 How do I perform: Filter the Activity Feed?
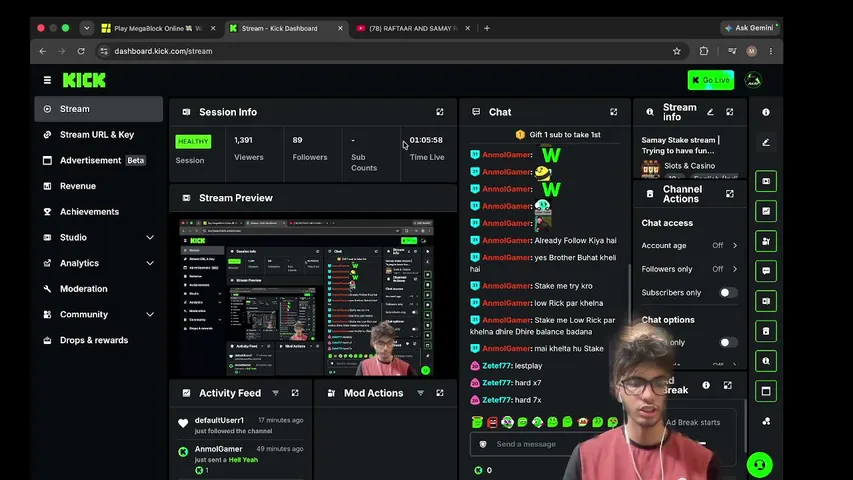coord(276,393)
